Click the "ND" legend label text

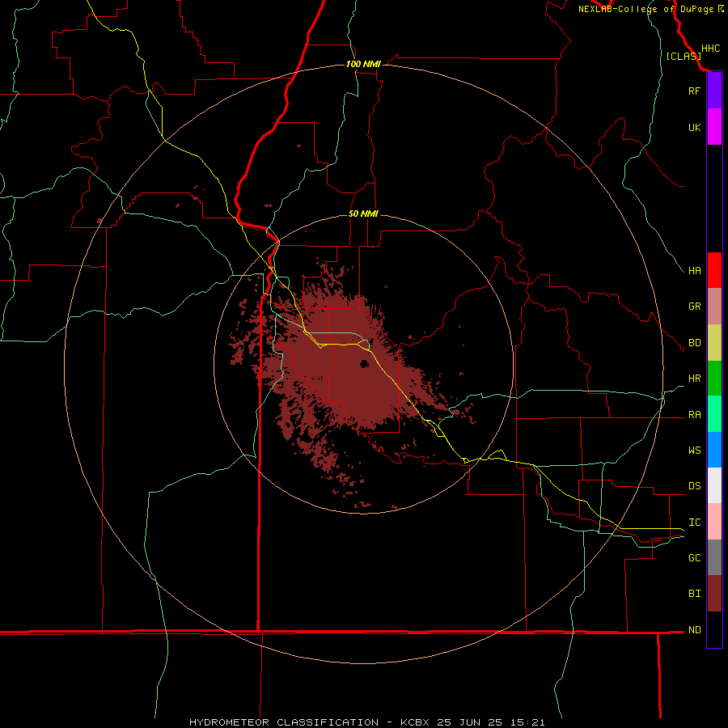coord(694,630)
